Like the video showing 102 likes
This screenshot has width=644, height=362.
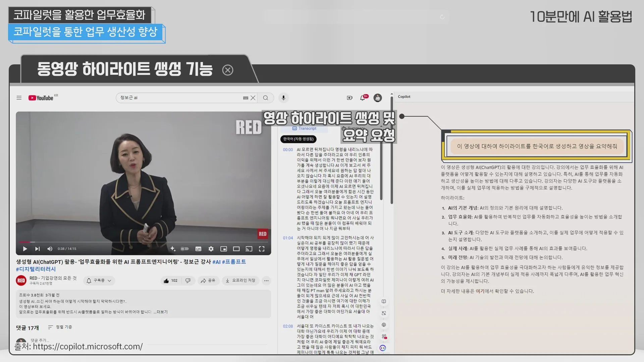[170, 281]
